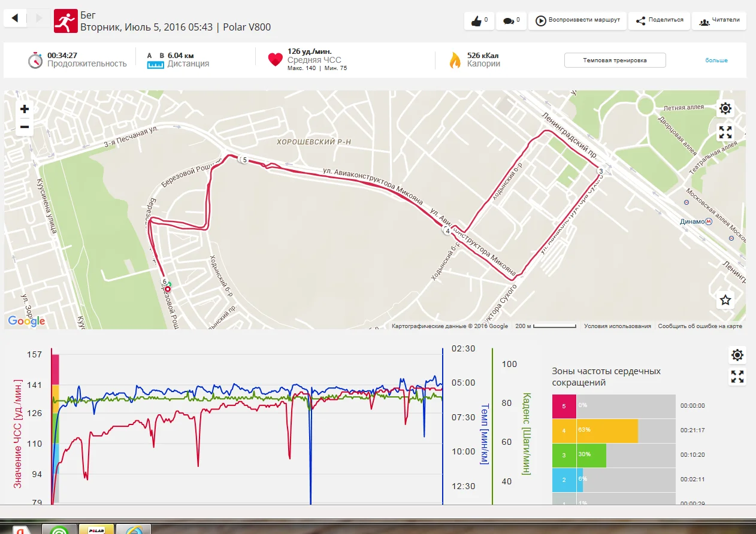This screenshot has width=756, height=534.
Task: Open the comments bubble button
Action: click(511, 20)
